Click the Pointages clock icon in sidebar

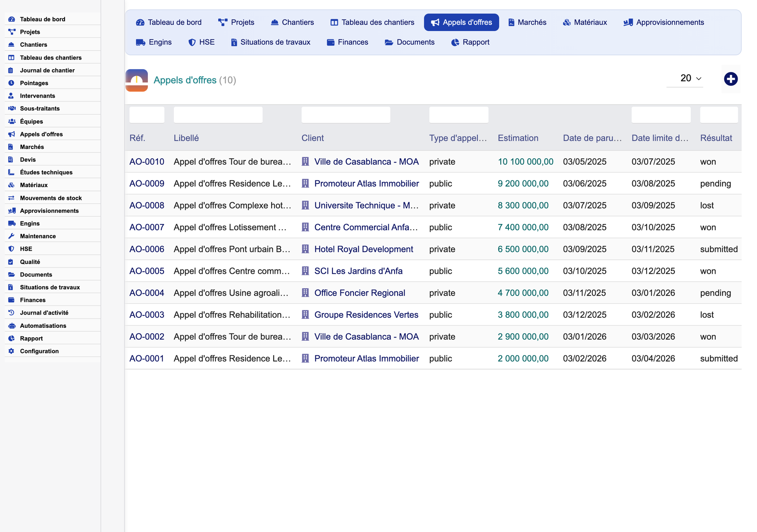[x=12, y=83]
